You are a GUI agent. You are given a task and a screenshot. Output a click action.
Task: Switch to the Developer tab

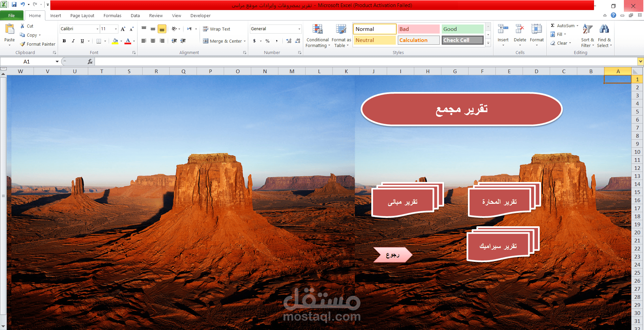pyautogui.click(x=200, y=15)
